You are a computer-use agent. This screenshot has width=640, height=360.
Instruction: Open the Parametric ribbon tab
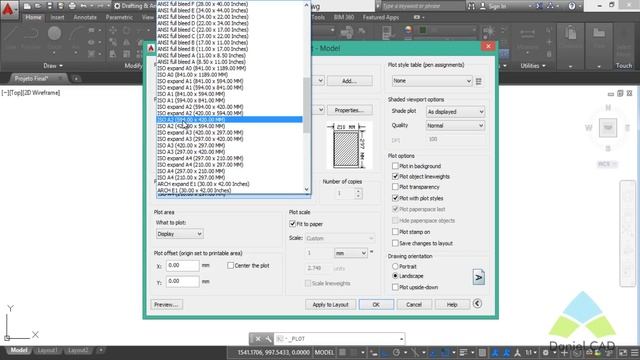119,18
